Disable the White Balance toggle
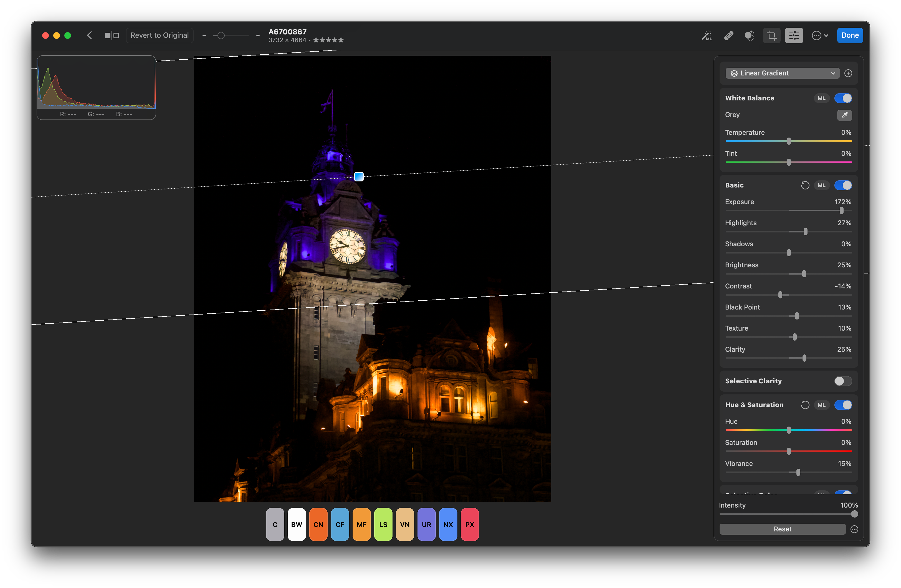901x588 pixels. pos(843,98)
